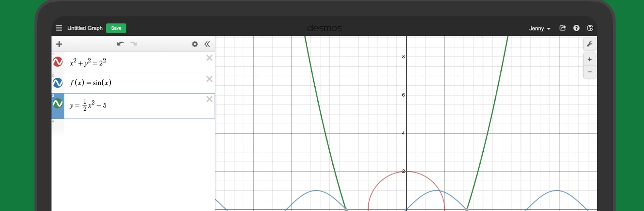Open the Share Graph icon
This screenshot has height=211, width=644.
(x=563, y=28)
